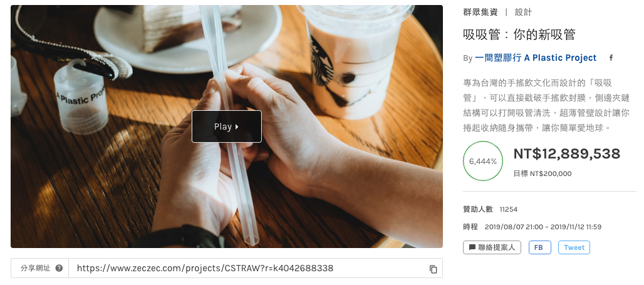Share the project via FB button
Viewport: 644px width, 285px height.
(539, 247)
